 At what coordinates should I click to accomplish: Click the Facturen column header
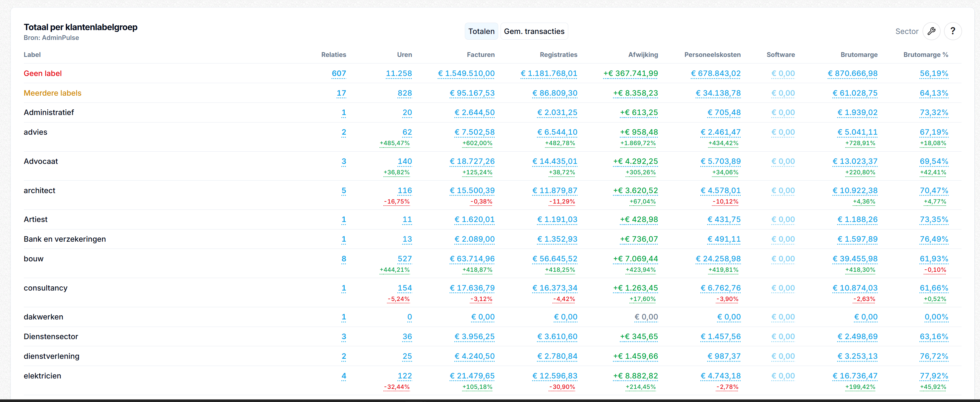coord(481,55)
